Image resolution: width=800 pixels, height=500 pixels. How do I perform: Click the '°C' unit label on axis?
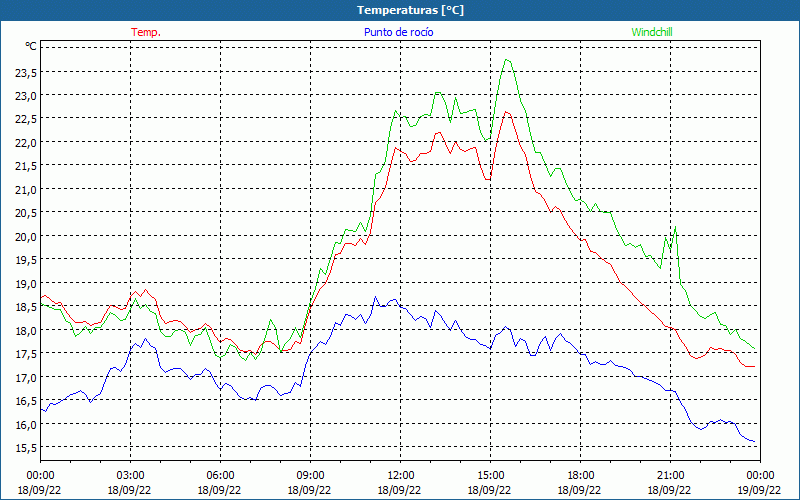coord(31,46)
